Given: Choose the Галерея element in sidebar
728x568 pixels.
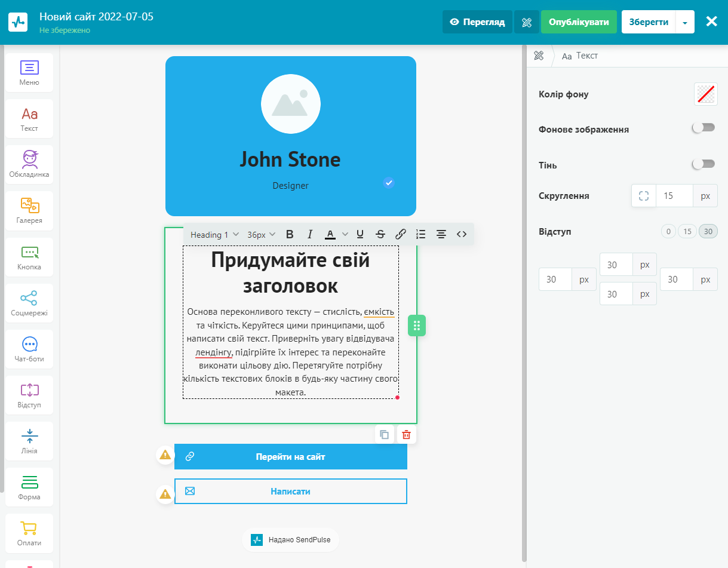Looking at the screenshot, I should coord(29,211).
